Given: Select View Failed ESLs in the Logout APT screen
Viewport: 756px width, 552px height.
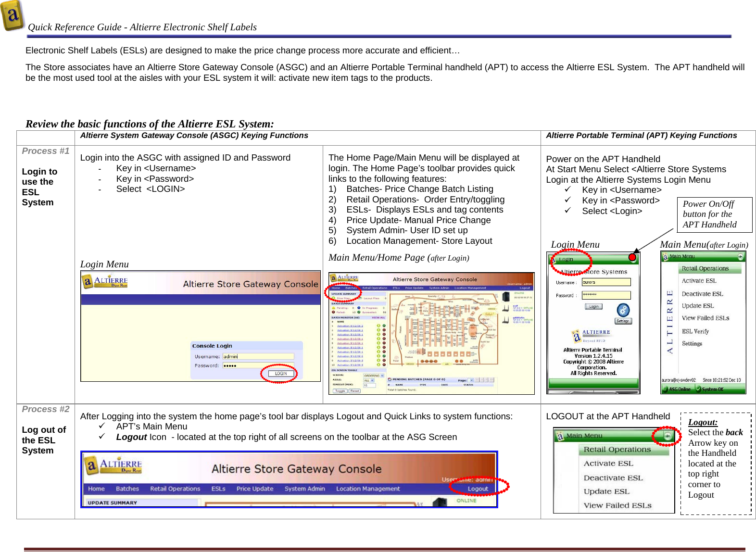Looking at the screenshot, I should click(617, 505).
